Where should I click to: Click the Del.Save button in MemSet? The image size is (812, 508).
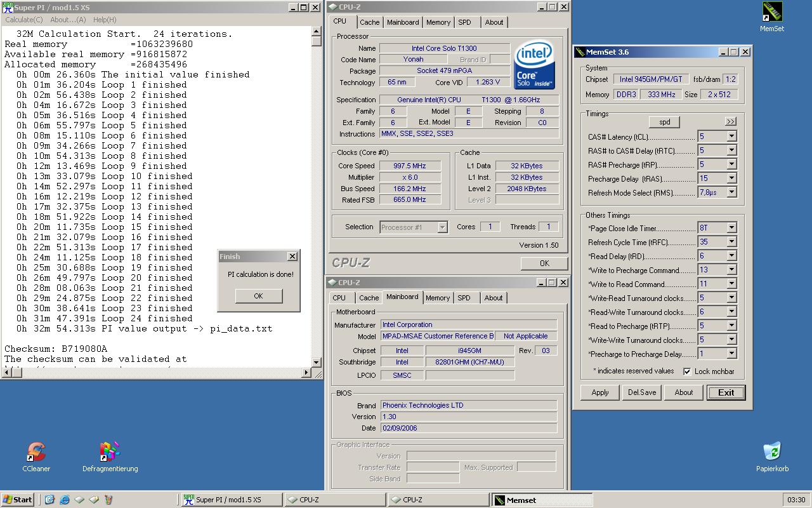click(x=642, y=392)
